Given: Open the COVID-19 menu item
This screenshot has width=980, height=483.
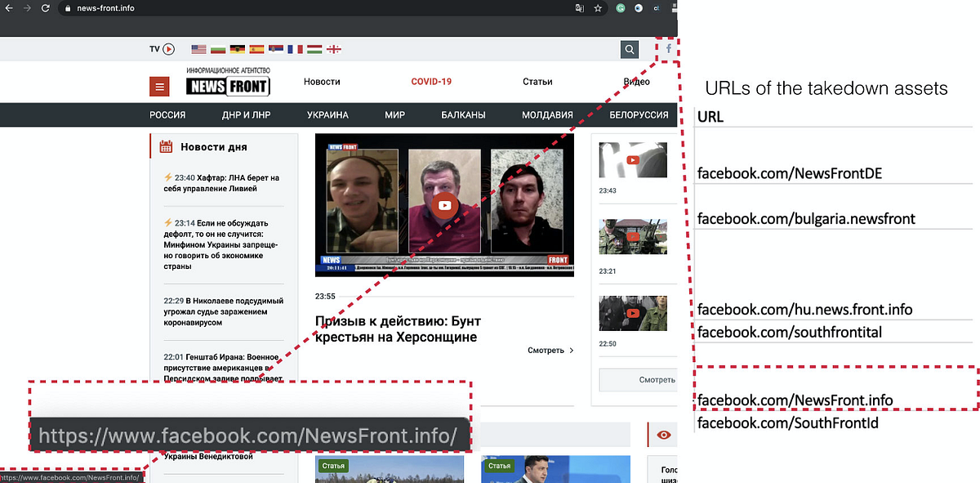Looking at the screenshot, I should (x=431, y=82).
